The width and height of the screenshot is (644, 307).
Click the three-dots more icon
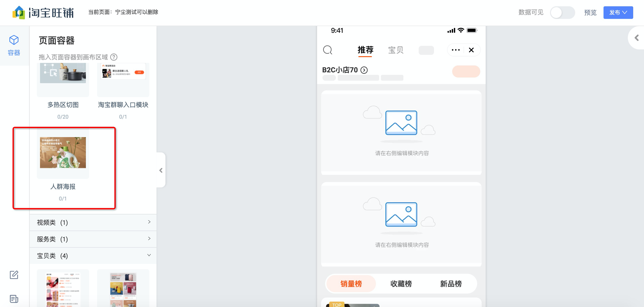point(456,50)
